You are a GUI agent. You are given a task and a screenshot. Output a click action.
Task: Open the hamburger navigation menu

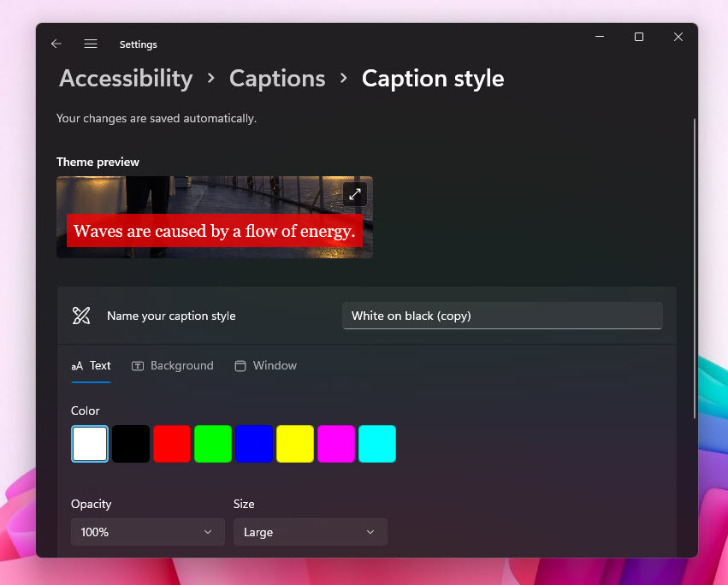(x=91, y=44)
